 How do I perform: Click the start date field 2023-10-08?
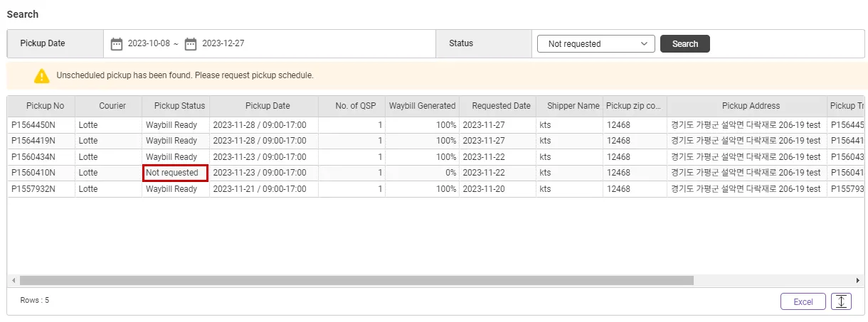[149, 44]
